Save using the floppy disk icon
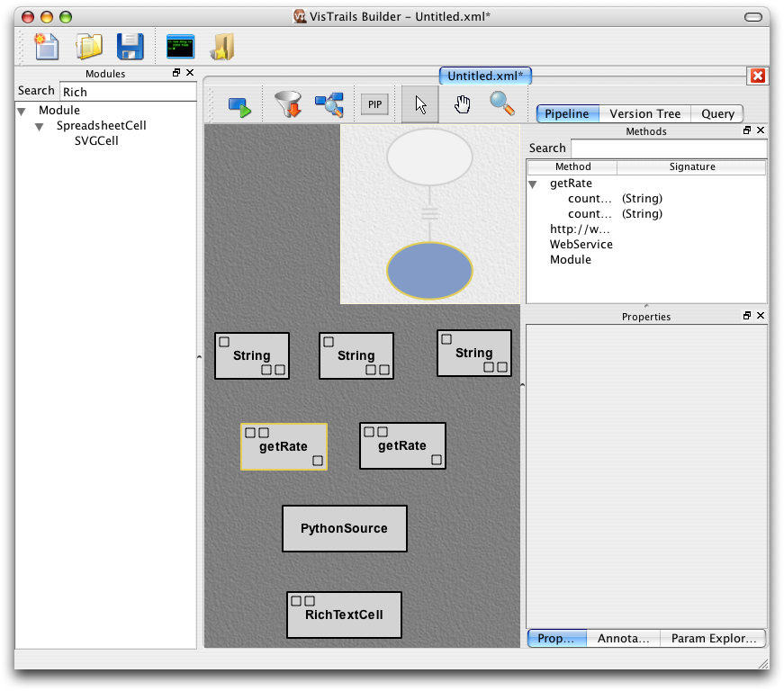The height and width of the screenshot is (691, 784). point(131,47)
